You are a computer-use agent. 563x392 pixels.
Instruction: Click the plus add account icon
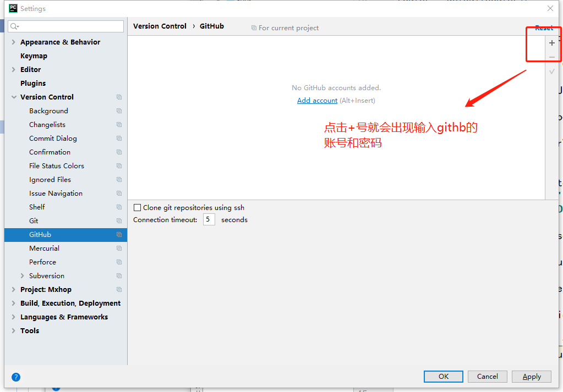552,43
